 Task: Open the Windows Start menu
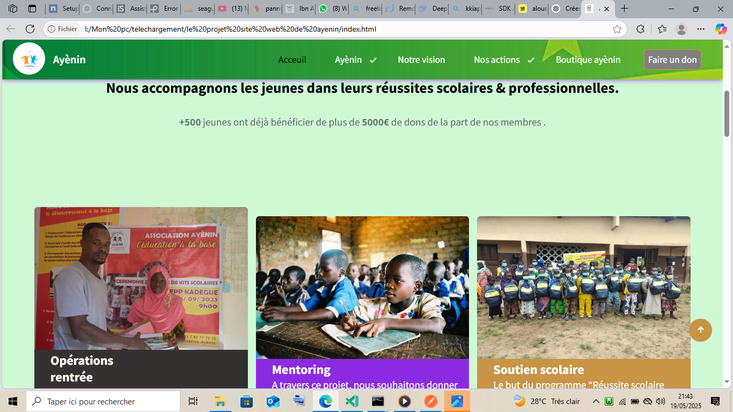(x=13, y=401)
